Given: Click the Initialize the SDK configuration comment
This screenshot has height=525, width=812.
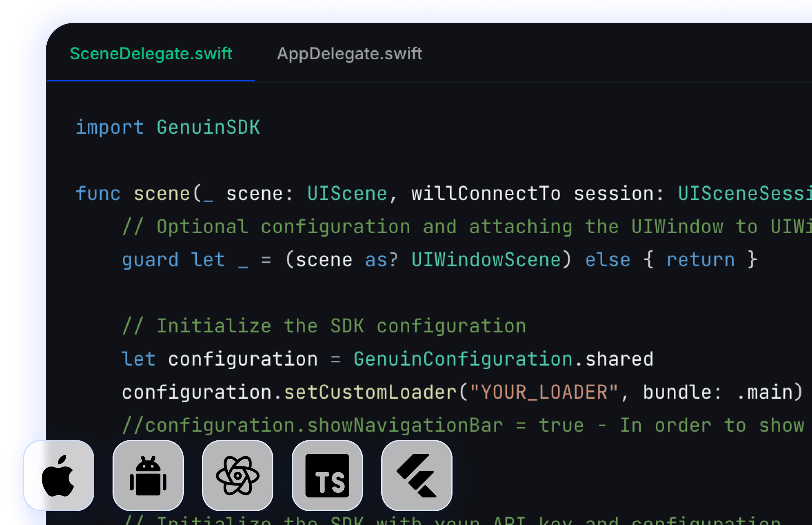Looking at the screenshot, I should coord(324,326).
